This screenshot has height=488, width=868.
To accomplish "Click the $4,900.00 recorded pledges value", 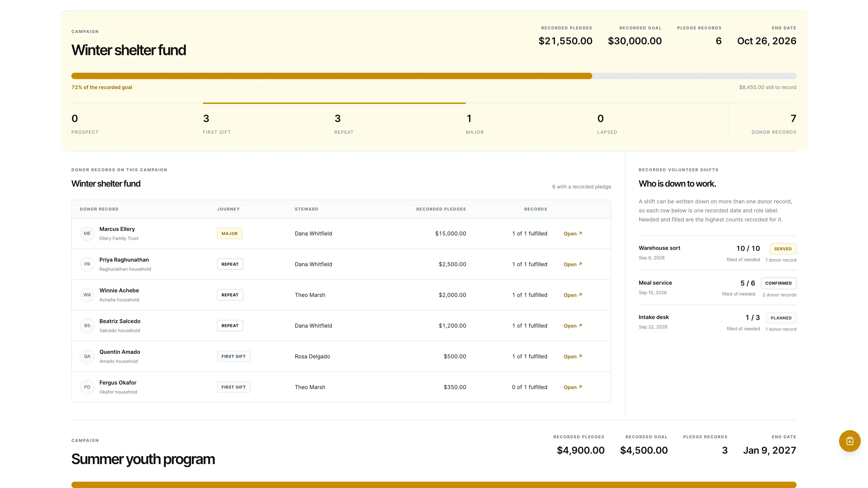I will point(580,450).
